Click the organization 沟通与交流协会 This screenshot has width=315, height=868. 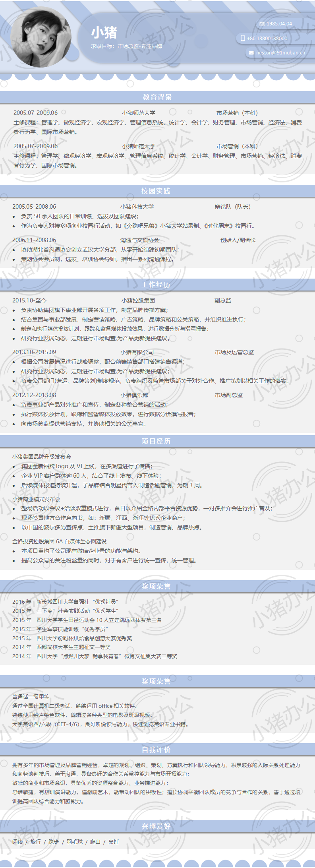[x=140, y=240]
